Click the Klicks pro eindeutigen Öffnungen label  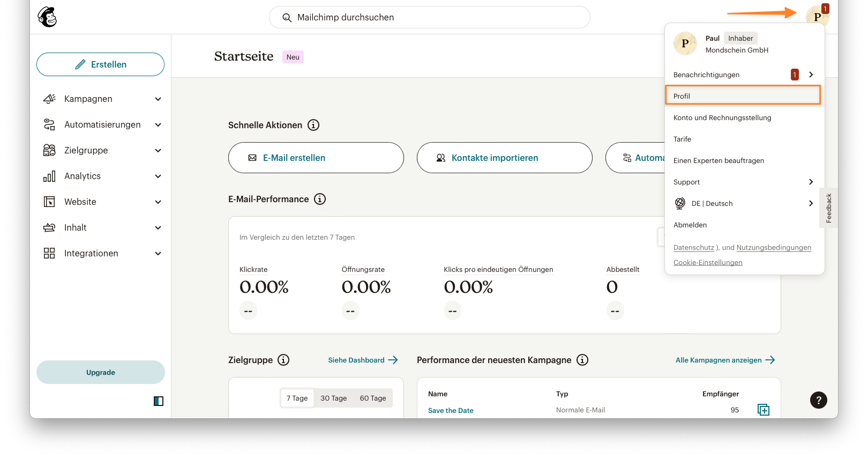point(498,269)
